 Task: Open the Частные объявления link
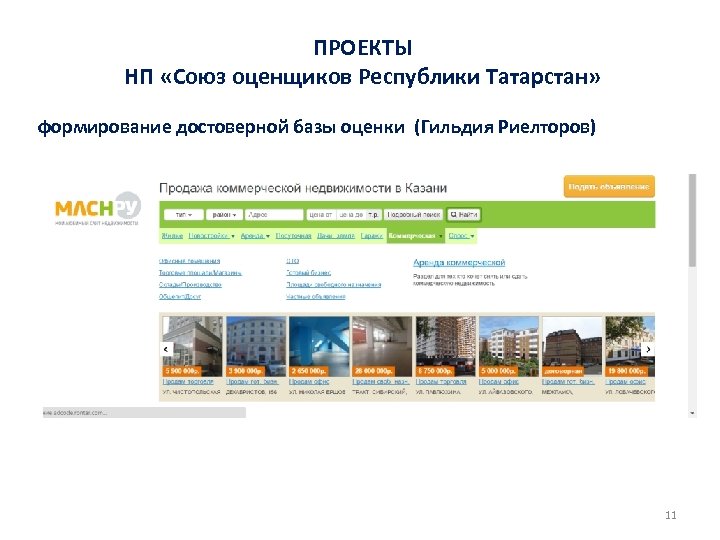[x=315, y=297]
